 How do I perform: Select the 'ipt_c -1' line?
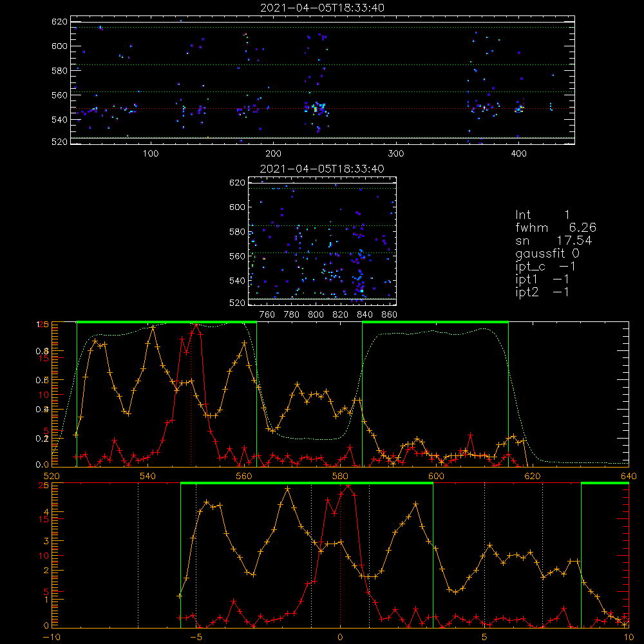(545, 267)
